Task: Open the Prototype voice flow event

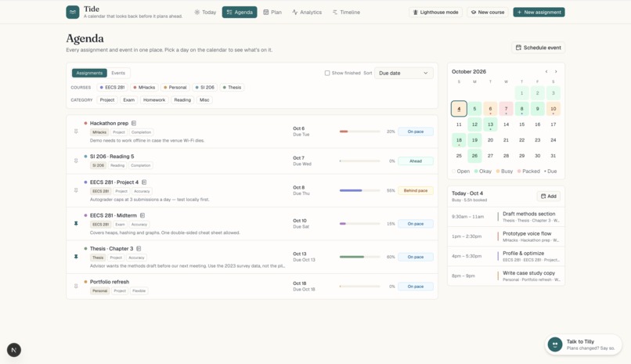Action: pyautogui.click(x=506, y=236)
